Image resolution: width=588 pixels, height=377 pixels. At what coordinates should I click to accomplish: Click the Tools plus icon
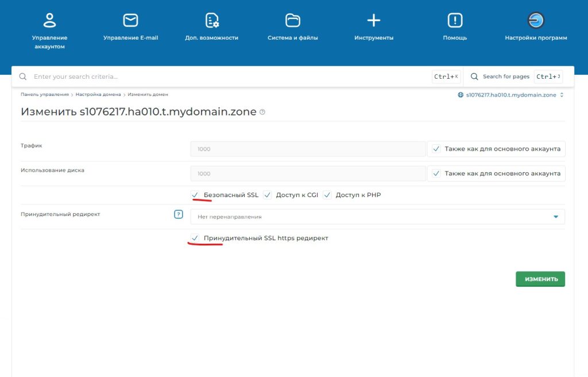pyautogui.click(x=374, y=21)
